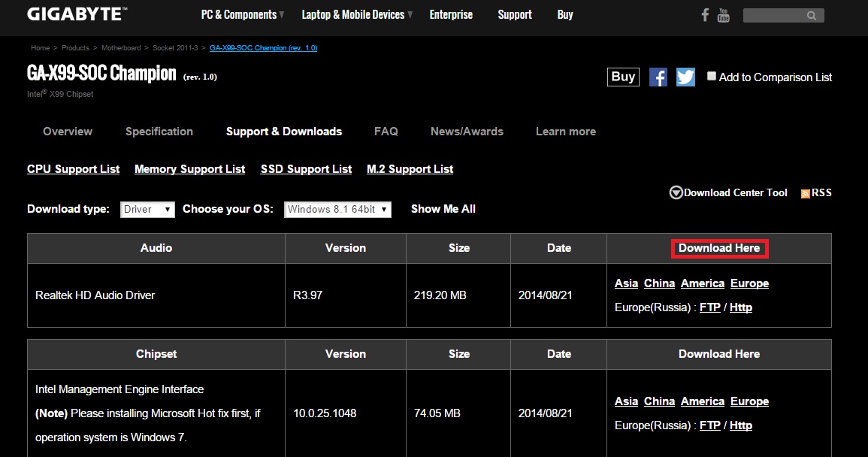Image resolution: width=868 pixels, height=457 pixels.
Task: Click the date in Intel Management Engine row
Action: coord(546,413)
